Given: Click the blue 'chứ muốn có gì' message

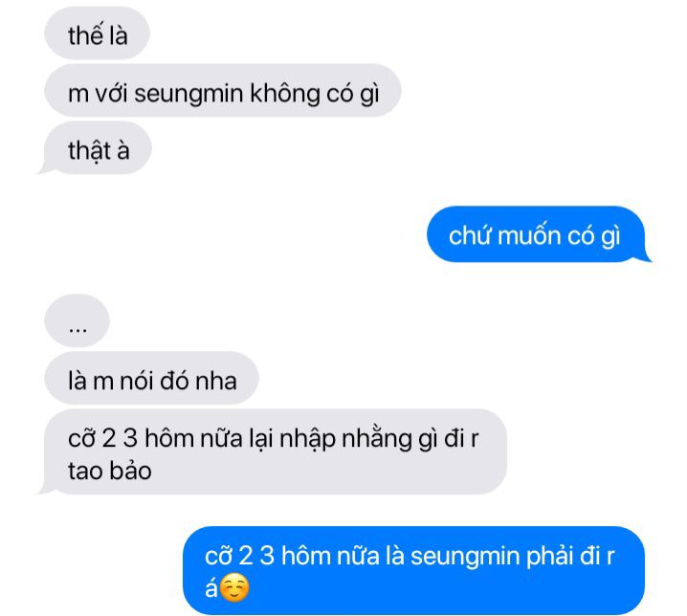Looking at the screenshot, I should tap(539, 234).
